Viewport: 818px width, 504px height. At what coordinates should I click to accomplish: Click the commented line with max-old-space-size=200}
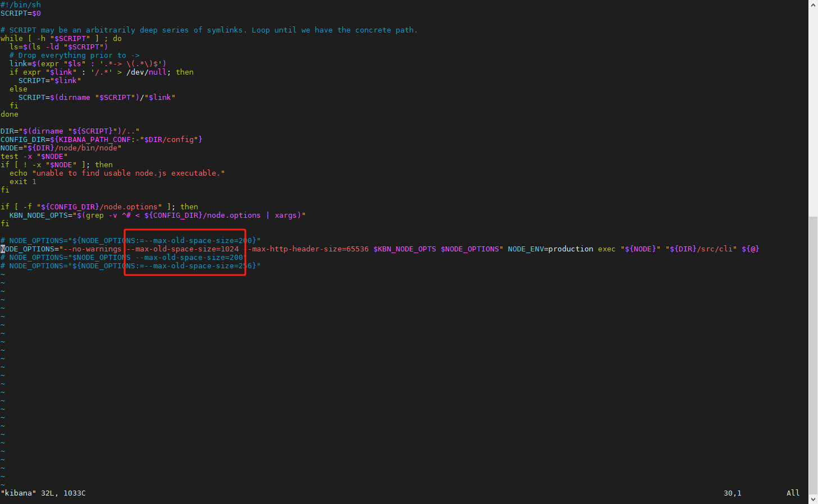130,240
